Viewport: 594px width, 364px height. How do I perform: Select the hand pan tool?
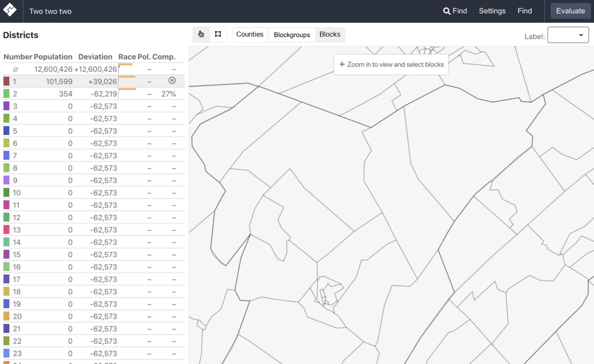(201, 35)
